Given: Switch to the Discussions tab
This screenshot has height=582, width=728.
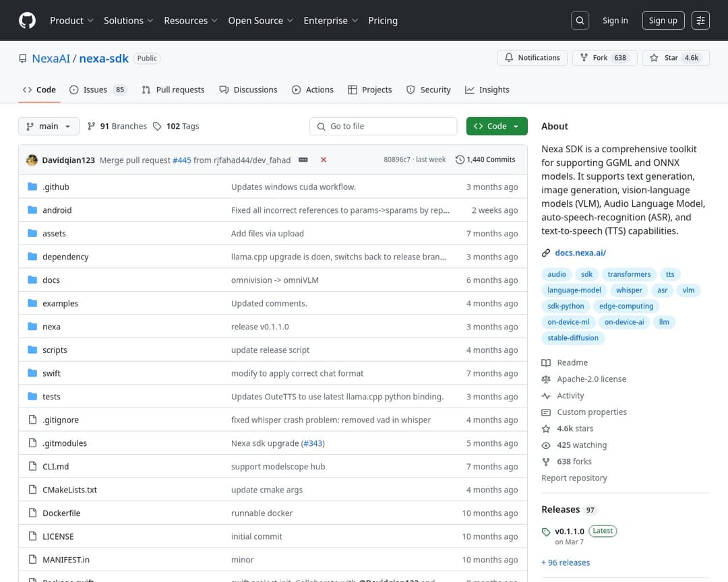Looking at the screenshot, I should coord(248,90).
